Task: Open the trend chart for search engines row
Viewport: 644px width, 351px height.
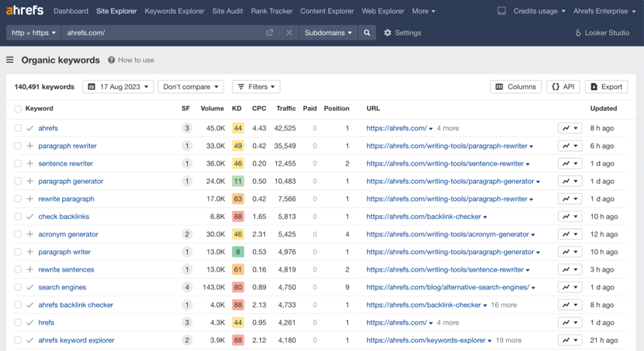Action: (x=570, y=287)
